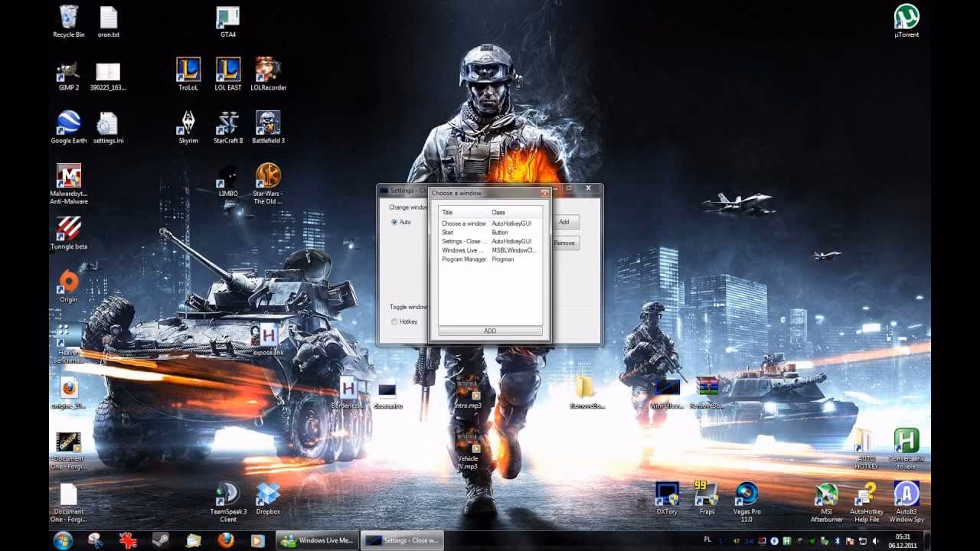This screenshot has height=551, width=980.
Task: Select the GTA4 desktop shortcut
Action: [x=228, y=21]
